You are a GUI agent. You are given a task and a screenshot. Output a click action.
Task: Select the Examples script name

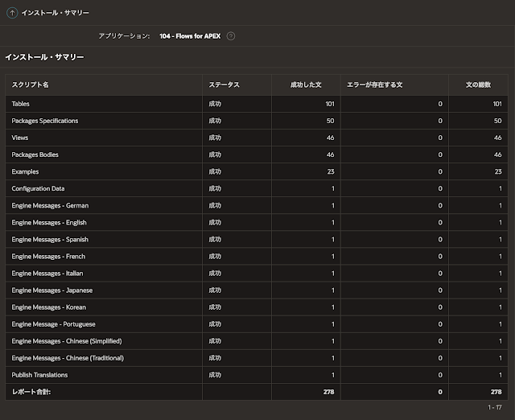pyautogui.click(x=25, y=171)
